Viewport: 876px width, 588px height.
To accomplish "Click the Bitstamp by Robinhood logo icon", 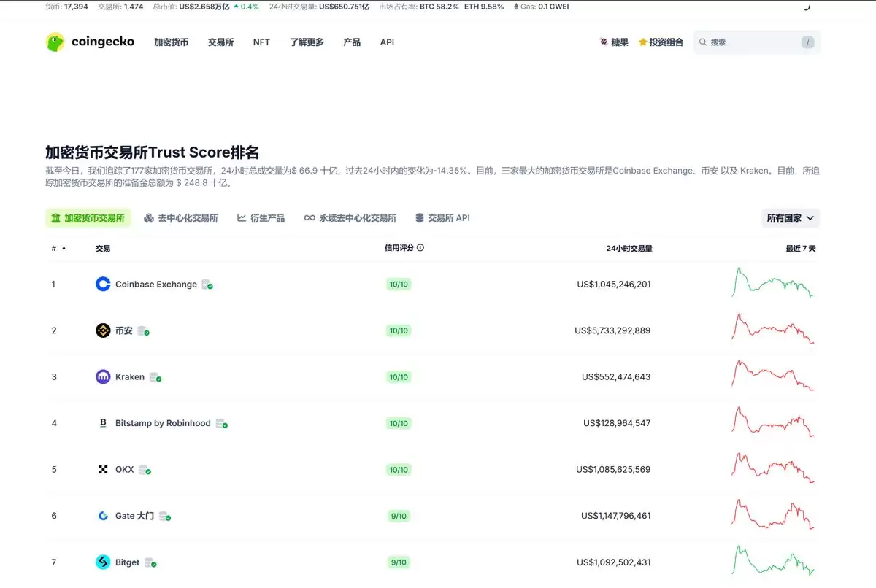I will tap(103, 423).
